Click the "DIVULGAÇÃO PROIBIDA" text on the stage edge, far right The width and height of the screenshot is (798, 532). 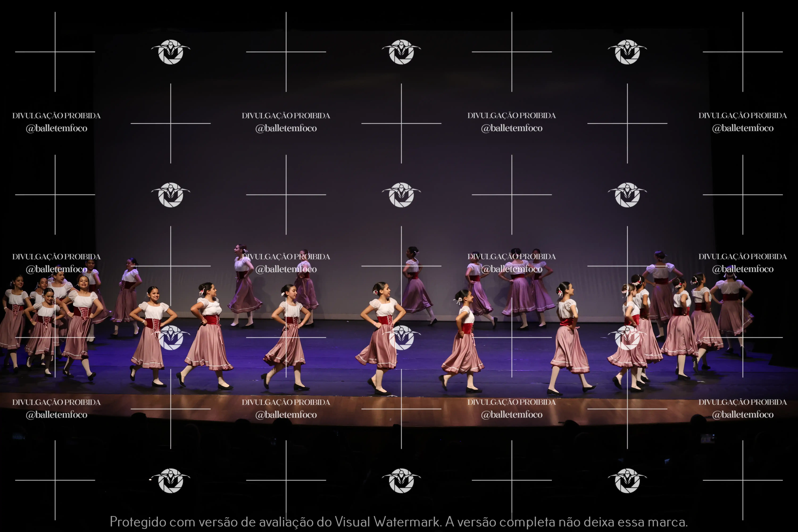tap(742, 402)
